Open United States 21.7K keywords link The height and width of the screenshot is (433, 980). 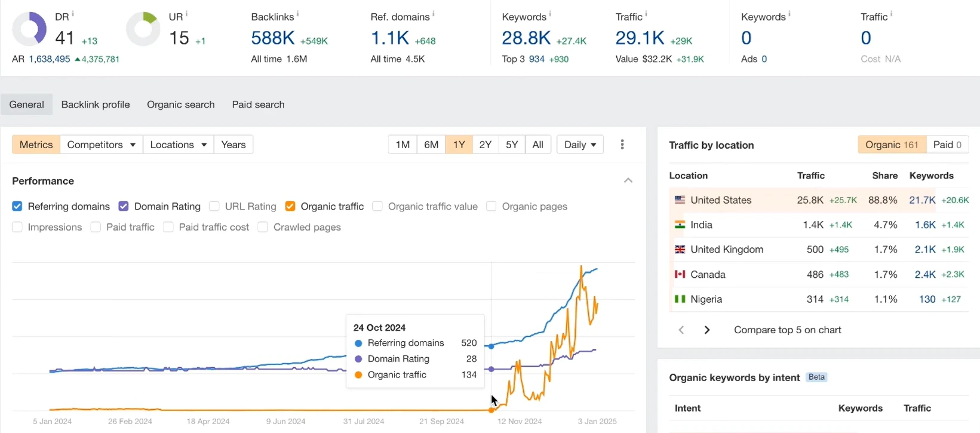[922, 200]
